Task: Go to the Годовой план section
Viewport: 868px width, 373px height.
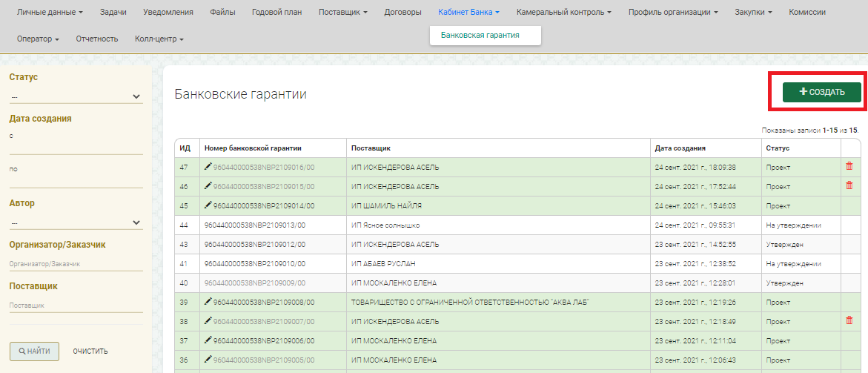Action: [x=276, y=13]
